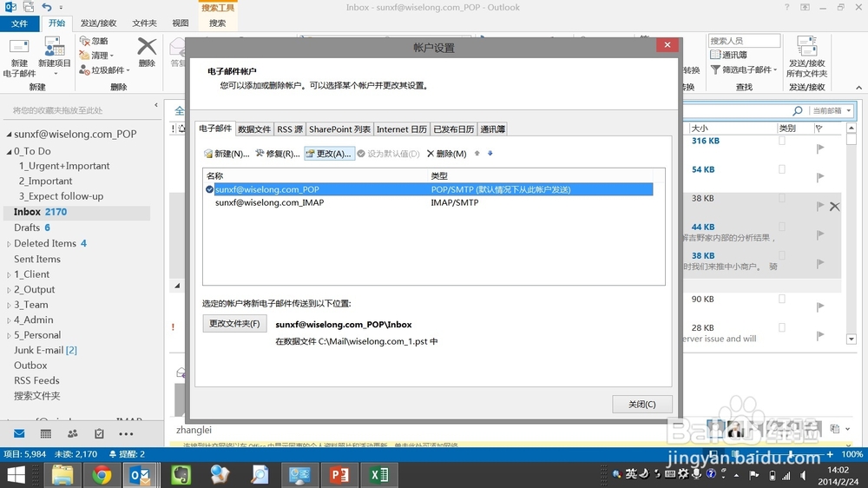868x488 pixels.
Task: Click the Junk mail (垃圾邮件) ribbon icon
Action: coord(84,69)
